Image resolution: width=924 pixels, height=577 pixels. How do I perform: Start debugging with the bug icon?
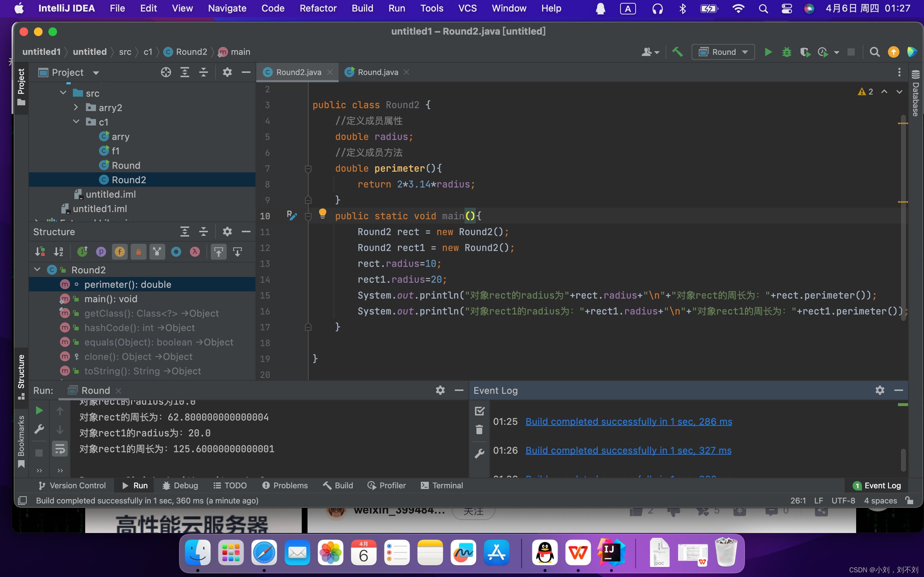coord(786,52)
